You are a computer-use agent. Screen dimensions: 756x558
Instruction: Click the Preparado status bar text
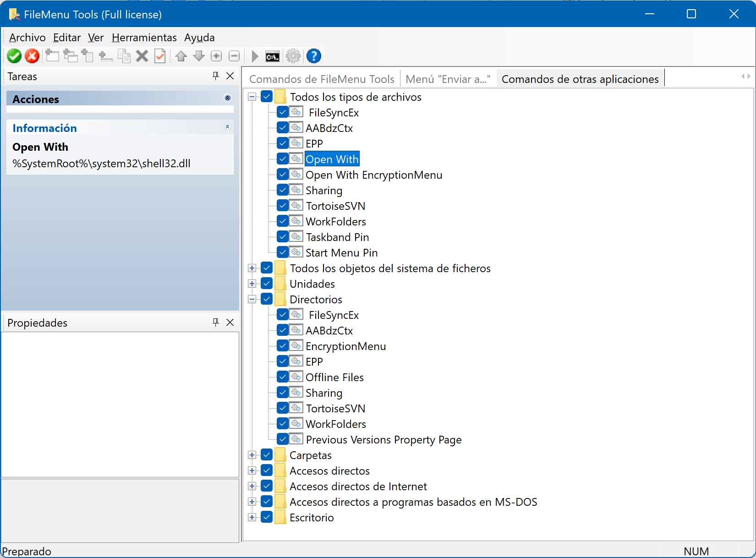(27, 551)
